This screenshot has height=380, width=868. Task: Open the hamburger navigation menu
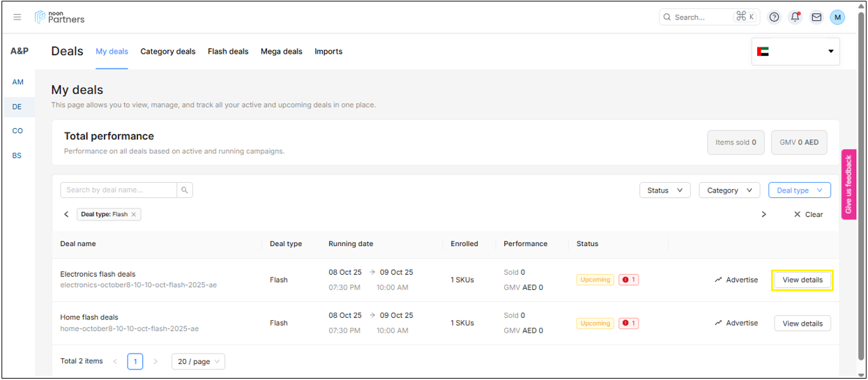[x=17, y=17]
